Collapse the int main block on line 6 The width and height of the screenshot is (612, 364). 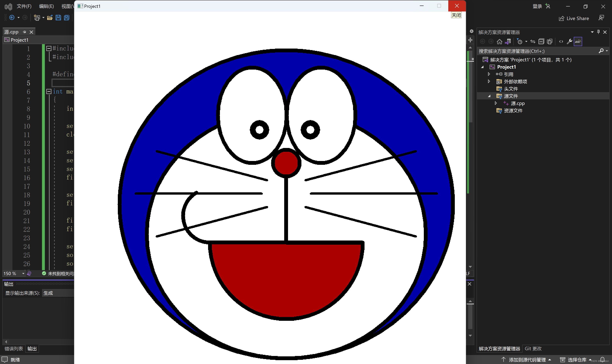click(x=49, y=92)
